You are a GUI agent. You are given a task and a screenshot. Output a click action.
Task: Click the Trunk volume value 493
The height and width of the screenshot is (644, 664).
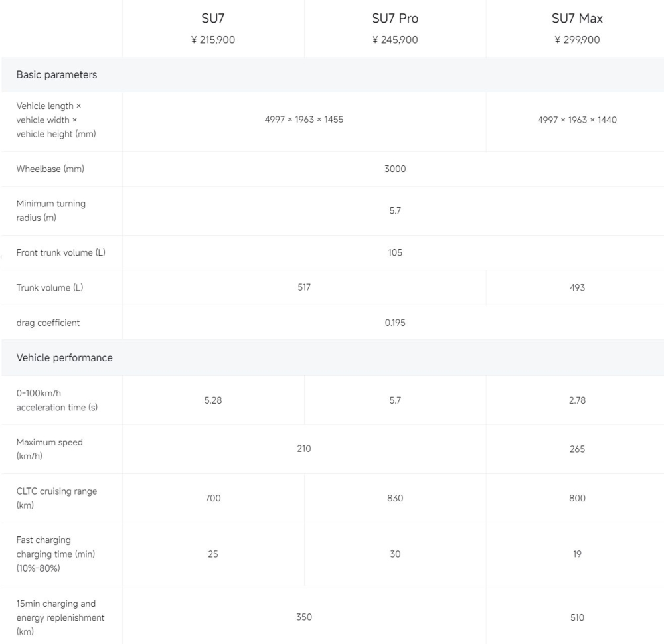point(577,287)
